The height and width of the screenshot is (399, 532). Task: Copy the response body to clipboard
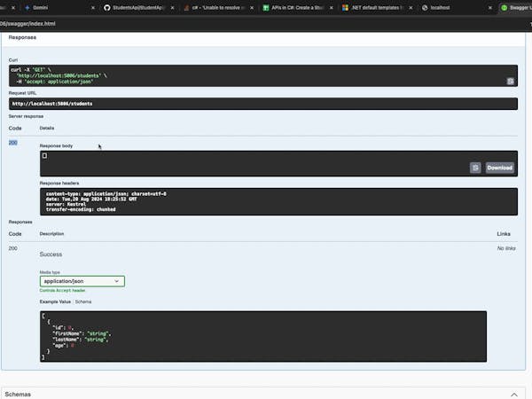point(475,168)
